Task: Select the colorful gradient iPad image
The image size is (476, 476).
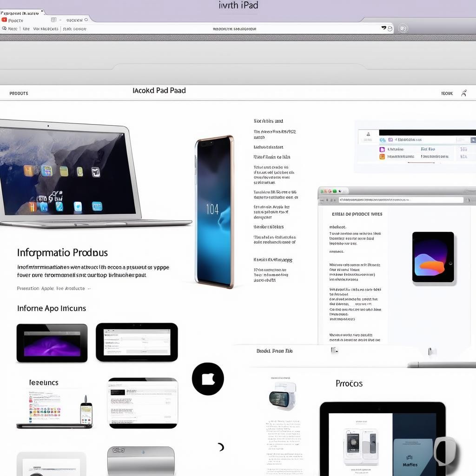Action: [433, 257]
